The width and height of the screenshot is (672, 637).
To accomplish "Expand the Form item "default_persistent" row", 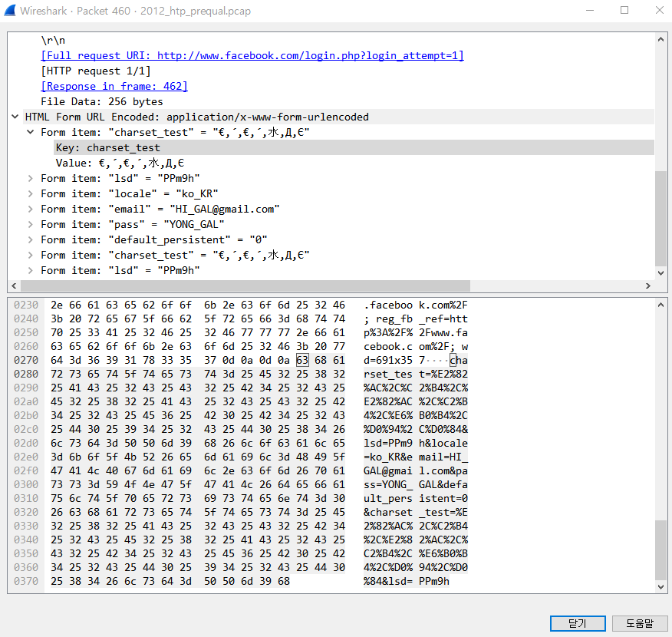I will [31, 239].
